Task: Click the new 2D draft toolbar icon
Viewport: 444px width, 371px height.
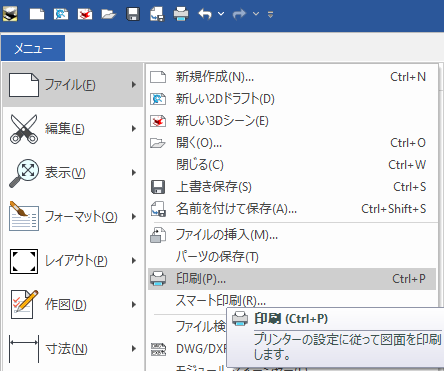Action: click(x=61, y=14)
